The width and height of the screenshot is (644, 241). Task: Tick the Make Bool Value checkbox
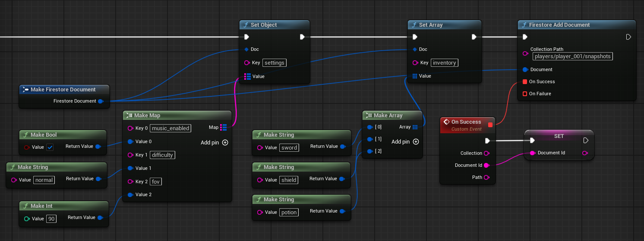coord(50,147)
